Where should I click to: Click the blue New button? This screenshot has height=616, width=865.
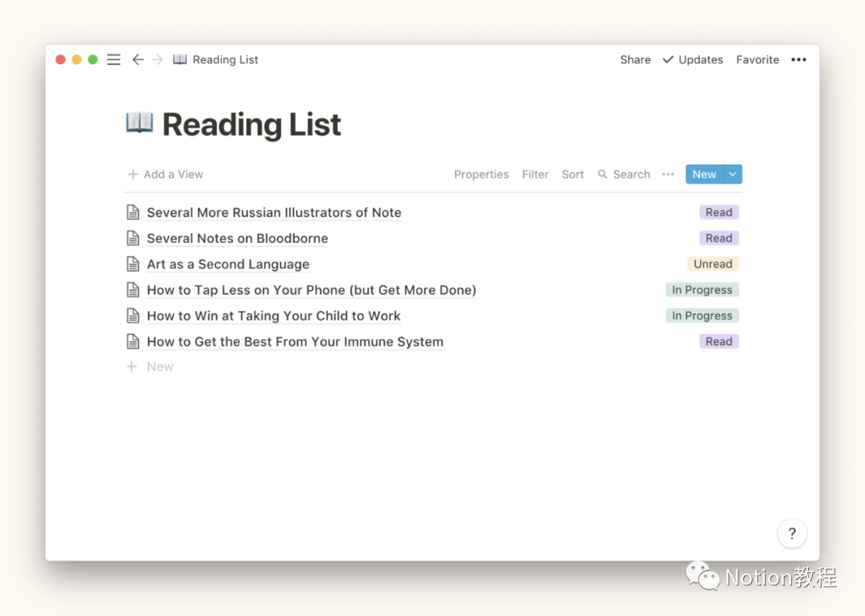[x=704, y=175]
